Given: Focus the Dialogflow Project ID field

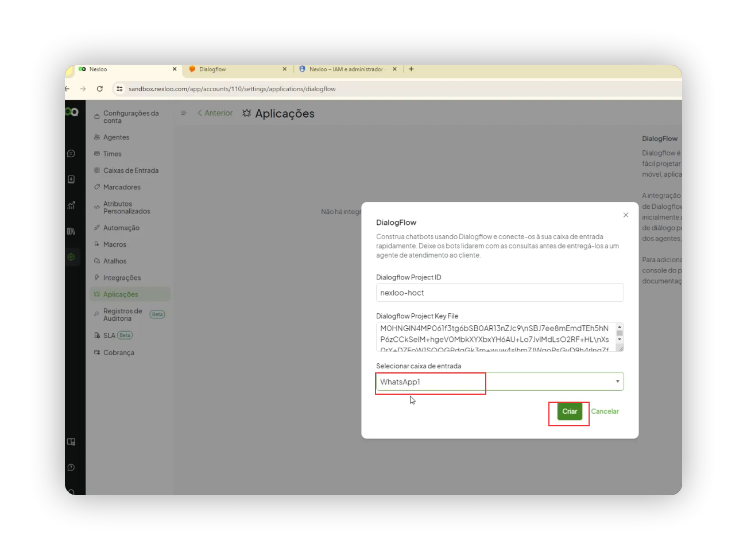Looking at the screenshot, I should [x=500, y=293].
